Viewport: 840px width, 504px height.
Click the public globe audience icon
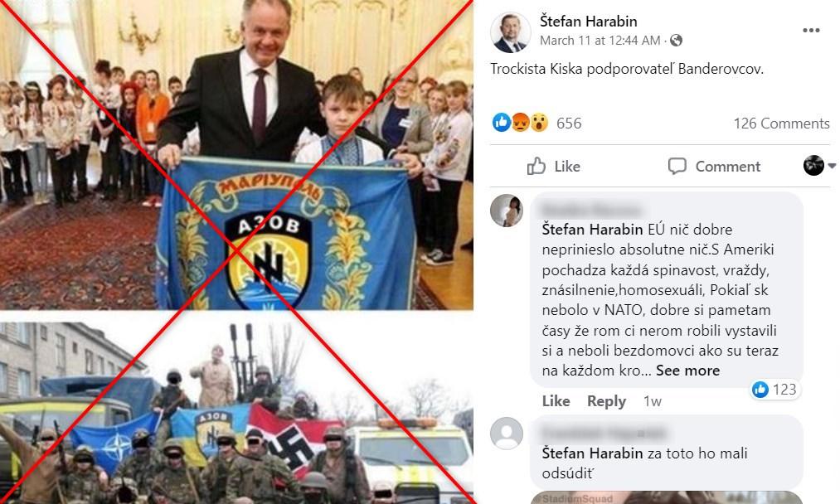(676, 40)
